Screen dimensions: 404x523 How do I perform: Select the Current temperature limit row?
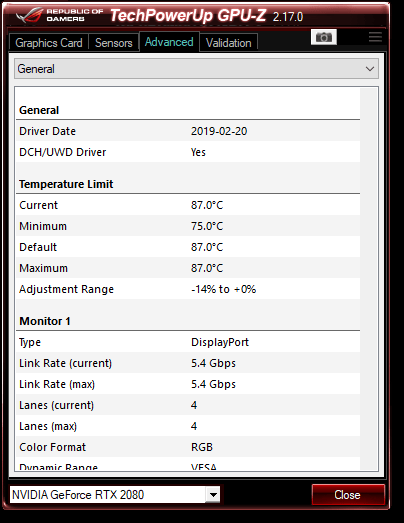(188, 205)
